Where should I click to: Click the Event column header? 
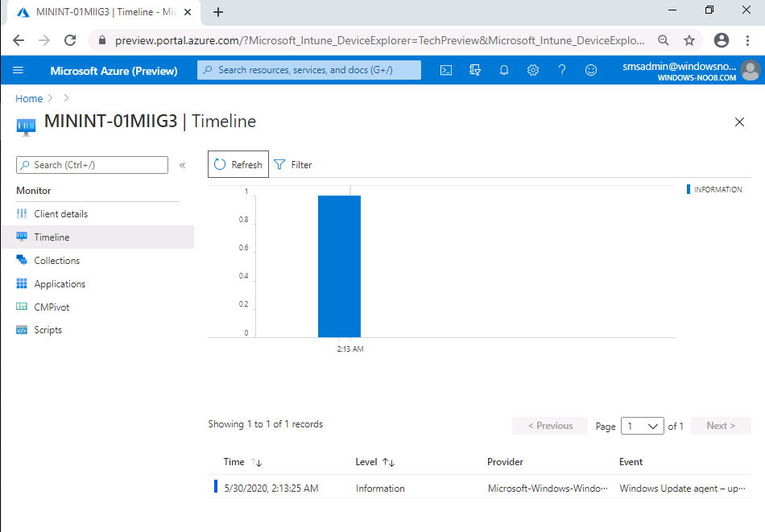[631, 462]
